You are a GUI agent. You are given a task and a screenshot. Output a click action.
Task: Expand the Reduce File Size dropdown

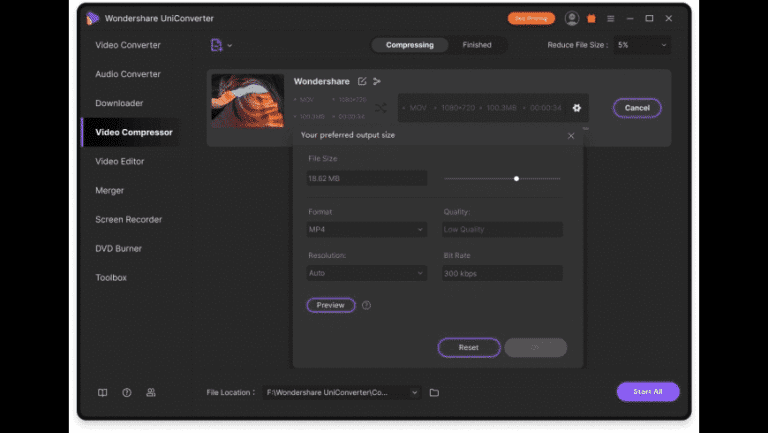[642, 45]
